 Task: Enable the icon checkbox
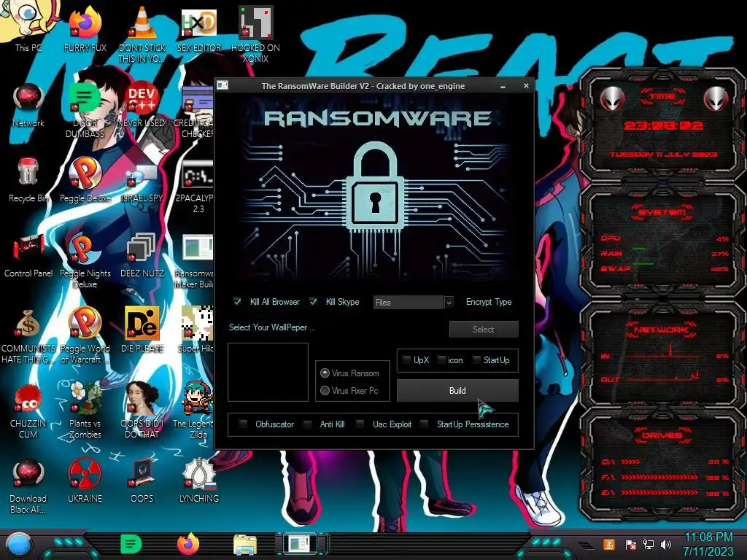441,360
